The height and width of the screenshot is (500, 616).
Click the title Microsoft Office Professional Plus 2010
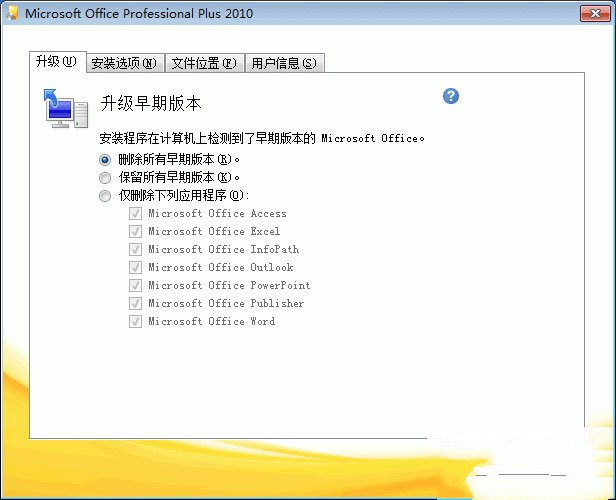tap(139, 13)
